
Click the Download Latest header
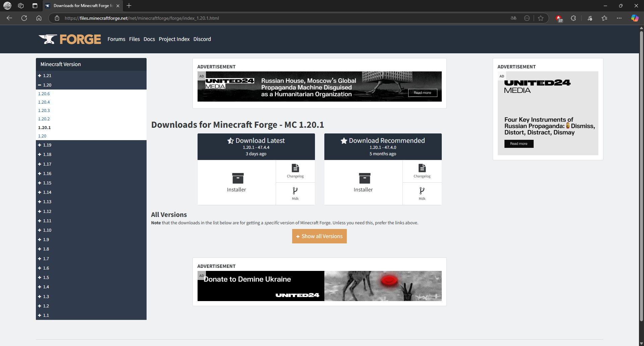point(256,147)
